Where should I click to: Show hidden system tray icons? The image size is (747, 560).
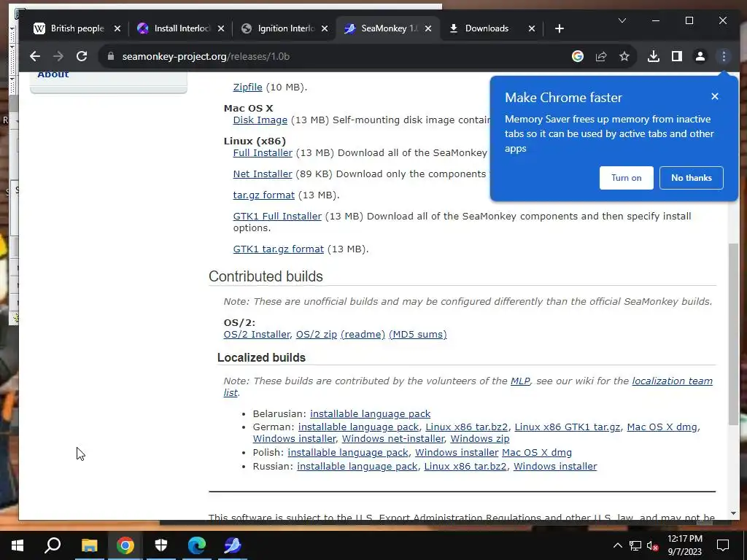(x=617, y=545)
